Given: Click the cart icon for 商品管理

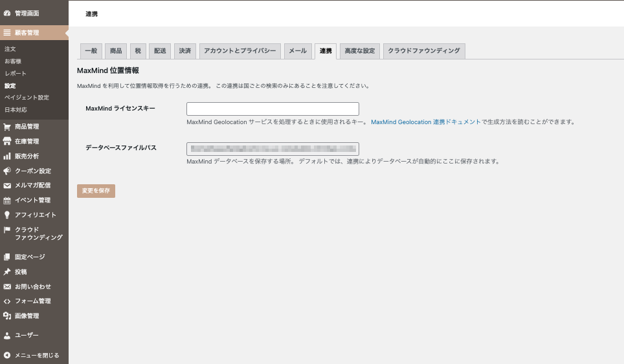Looking at the screenshot, I should (7, 127).
